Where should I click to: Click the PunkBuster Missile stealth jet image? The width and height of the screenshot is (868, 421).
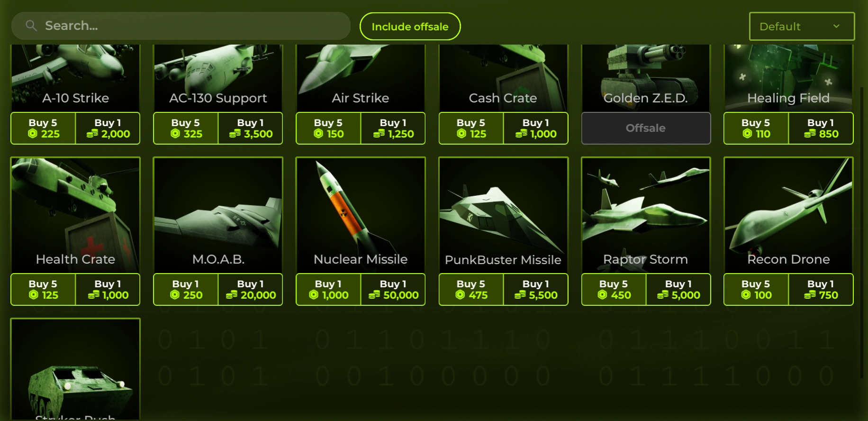[x=503, y=215]
